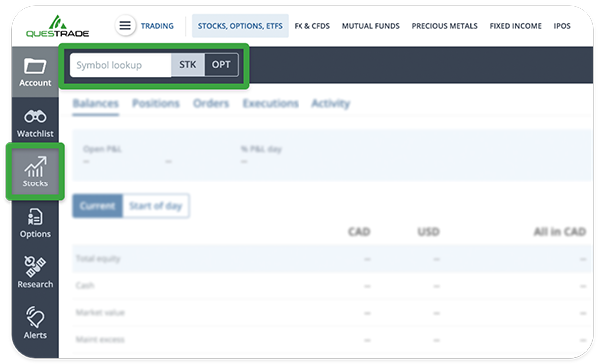Click the Maint excess row label
Viewport: 599px width, 364px height.
click(100, 339)
